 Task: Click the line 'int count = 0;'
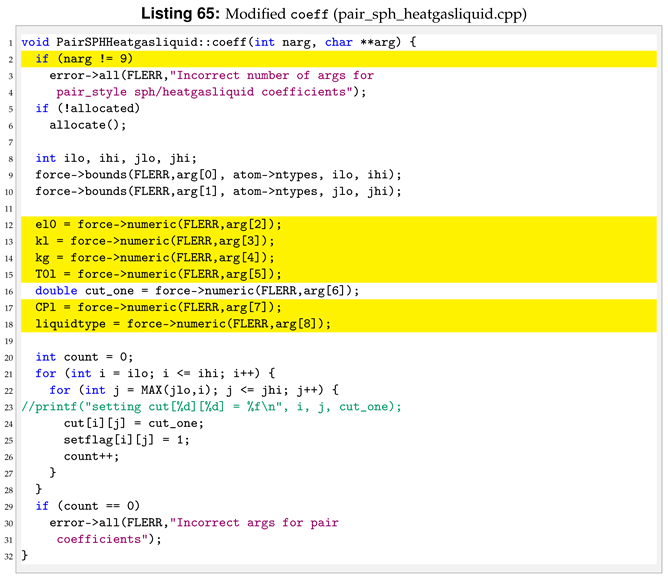tap(84, 357)
